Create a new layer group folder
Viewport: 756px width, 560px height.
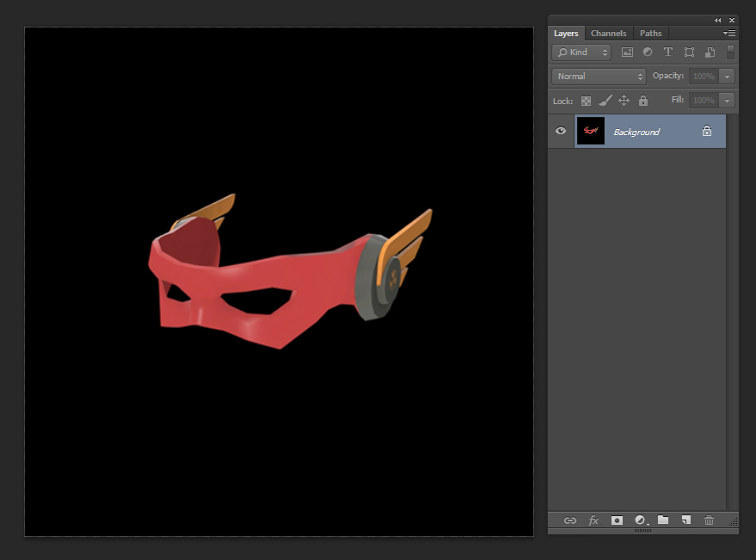(663, 520)
